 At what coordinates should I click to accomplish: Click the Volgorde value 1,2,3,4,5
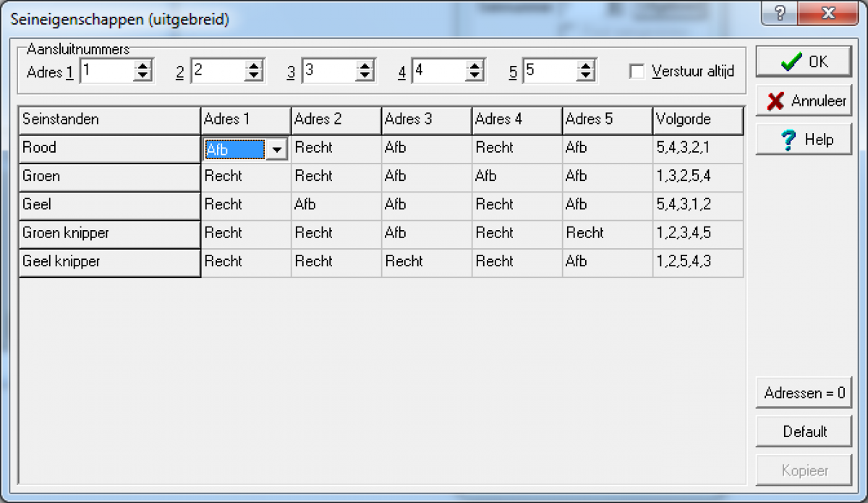[x=698, y=234]
